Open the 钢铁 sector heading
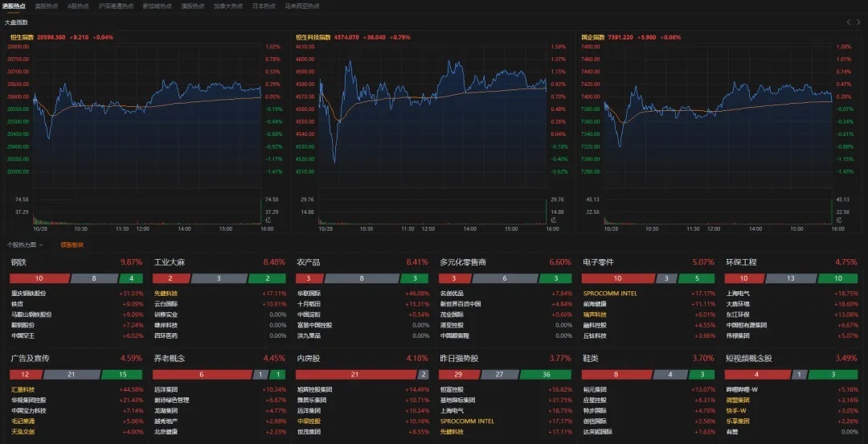This screenshot has width=868, height=444. tap(18, 262)
